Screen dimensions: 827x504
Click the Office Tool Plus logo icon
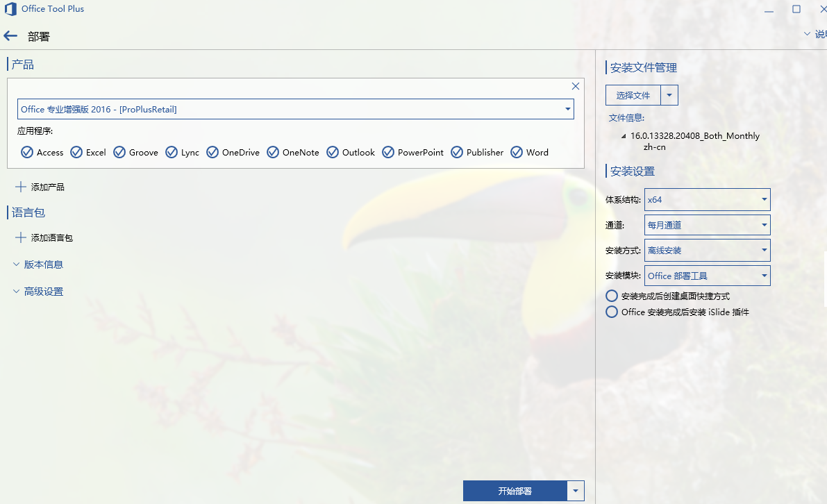[x=10, y=9]
